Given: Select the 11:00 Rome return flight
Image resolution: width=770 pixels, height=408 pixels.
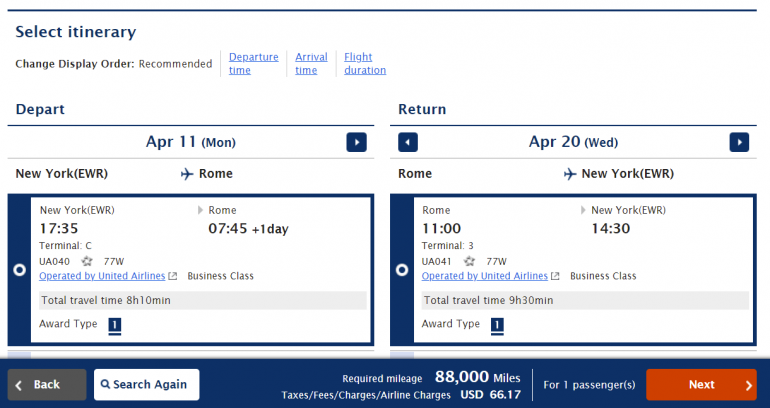Looking at the screenshot, I should coord(402,270).
